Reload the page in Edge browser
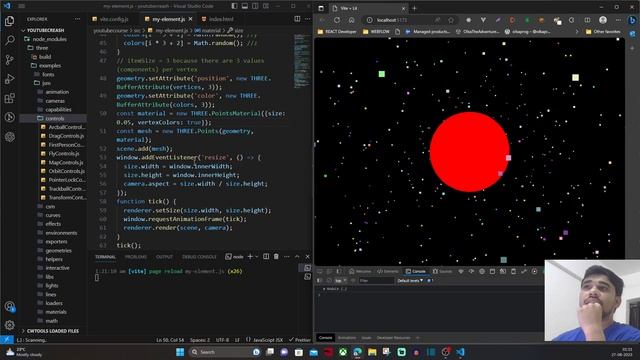Image resolution: width=640 pixels, height=360 pixels. [x=337, y=20]
